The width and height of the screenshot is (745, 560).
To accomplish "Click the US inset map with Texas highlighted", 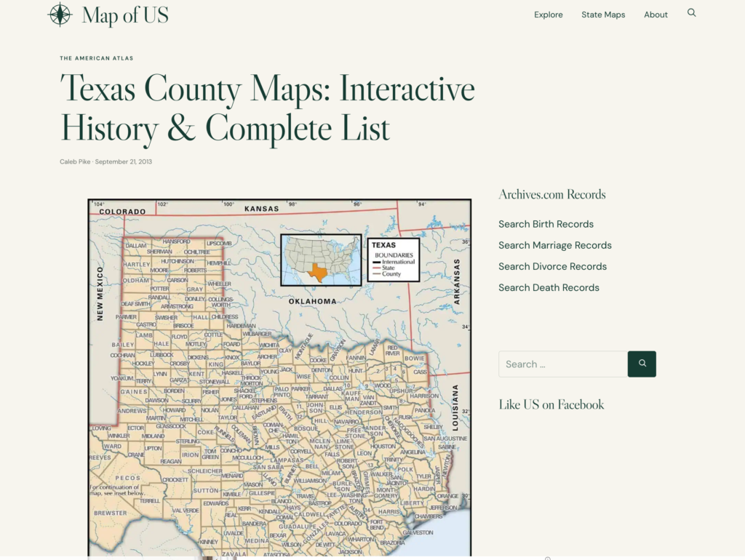I will point(321,260).
